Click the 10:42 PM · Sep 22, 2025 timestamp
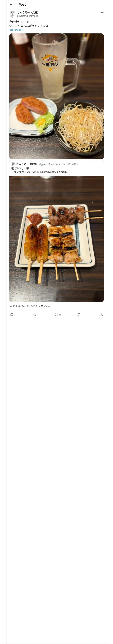Screen dimensions: 113x644 (23, 306)
